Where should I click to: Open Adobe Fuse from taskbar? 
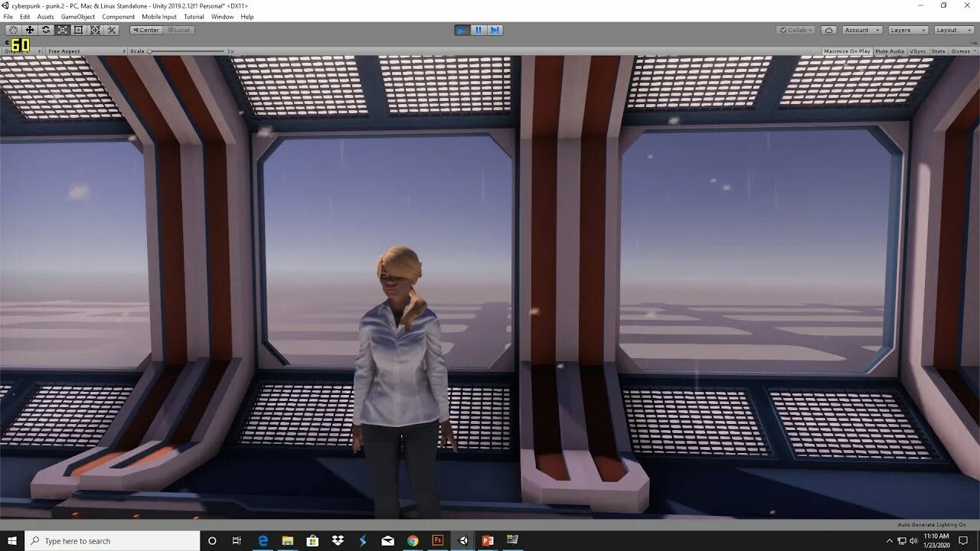tap(438, 540)
